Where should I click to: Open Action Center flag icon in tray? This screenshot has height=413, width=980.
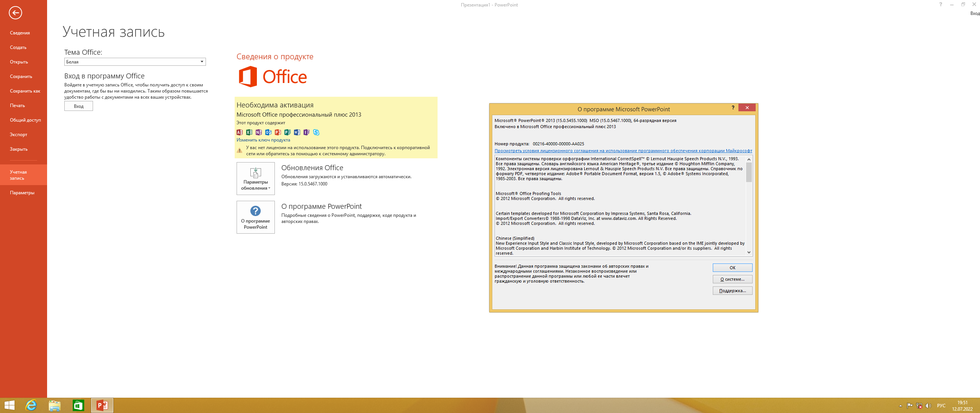coord(910,406)
